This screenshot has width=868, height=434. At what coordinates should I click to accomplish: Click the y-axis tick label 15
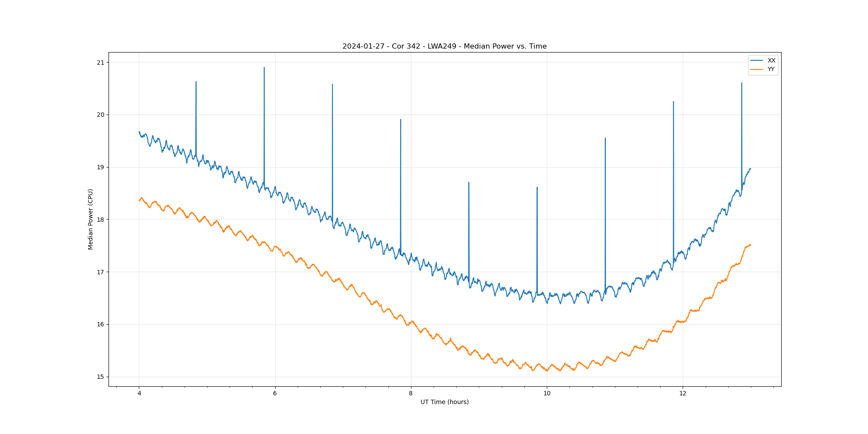tap(101, 377)
